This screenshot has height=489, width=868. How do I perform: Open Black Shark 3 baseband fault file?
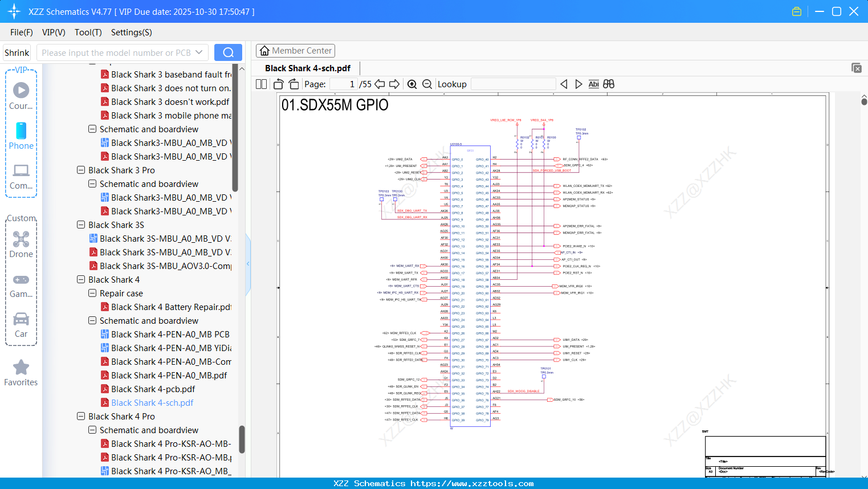[171, 74]
